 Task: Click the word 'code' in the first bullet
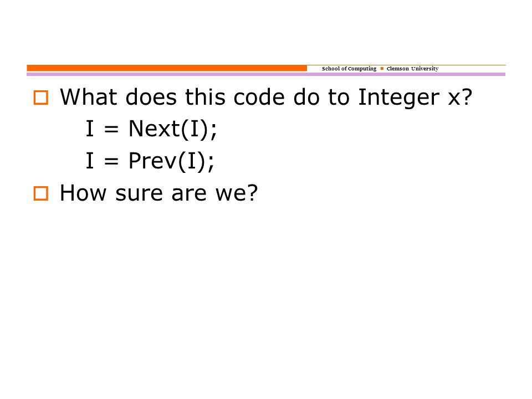259,97
